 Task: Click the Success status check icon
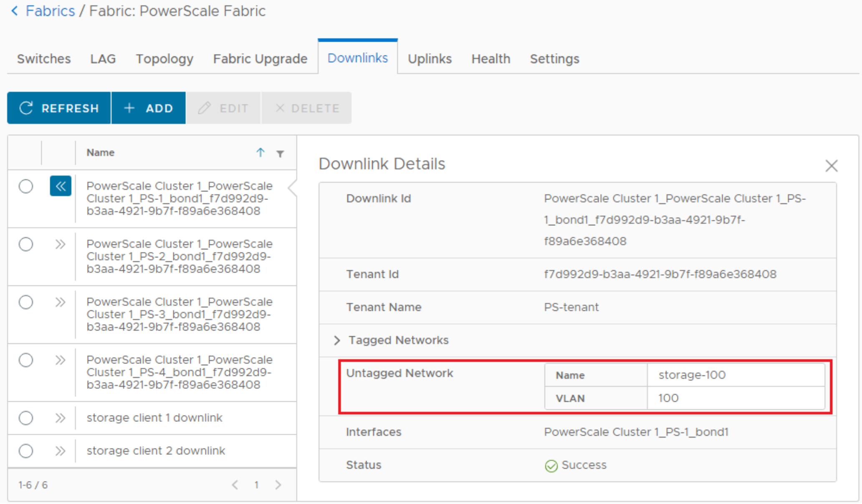(x=551, y=466)
